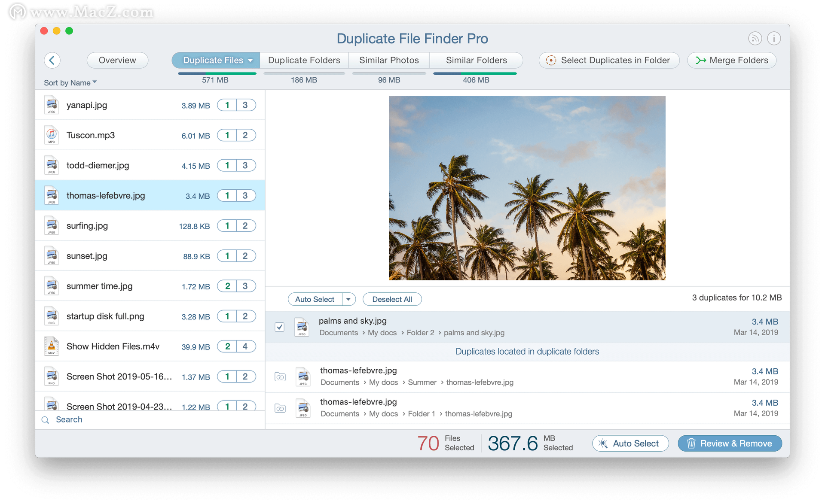Open the Sort by Name dropdown
The width and height of the screenshot is (825, 504).
point(70,82)
